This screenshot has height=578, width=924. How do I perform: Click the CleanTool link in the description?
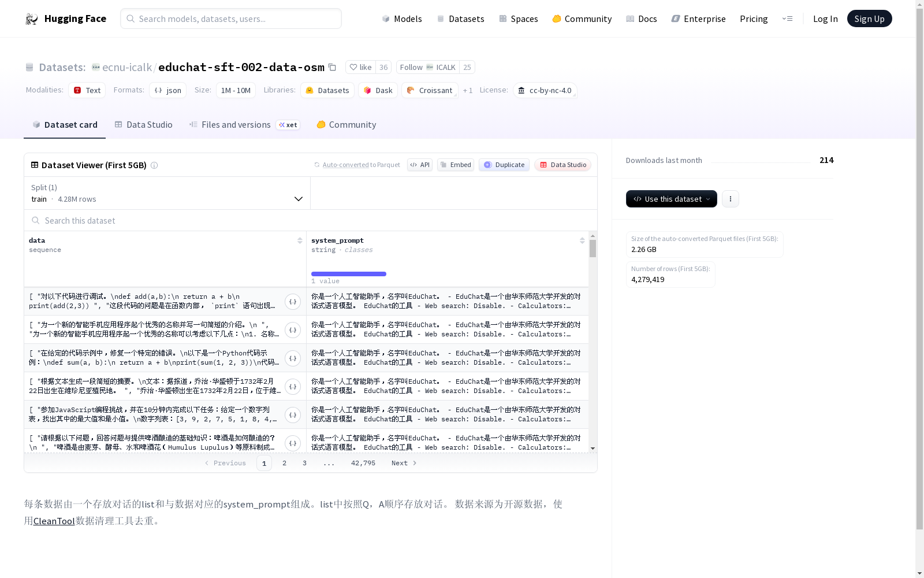53,520
